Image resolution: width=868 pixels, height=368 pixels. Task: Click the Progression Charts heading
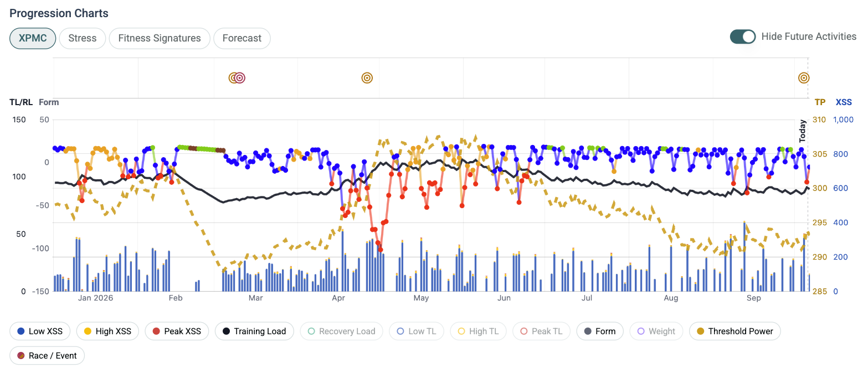pos(59,13)
